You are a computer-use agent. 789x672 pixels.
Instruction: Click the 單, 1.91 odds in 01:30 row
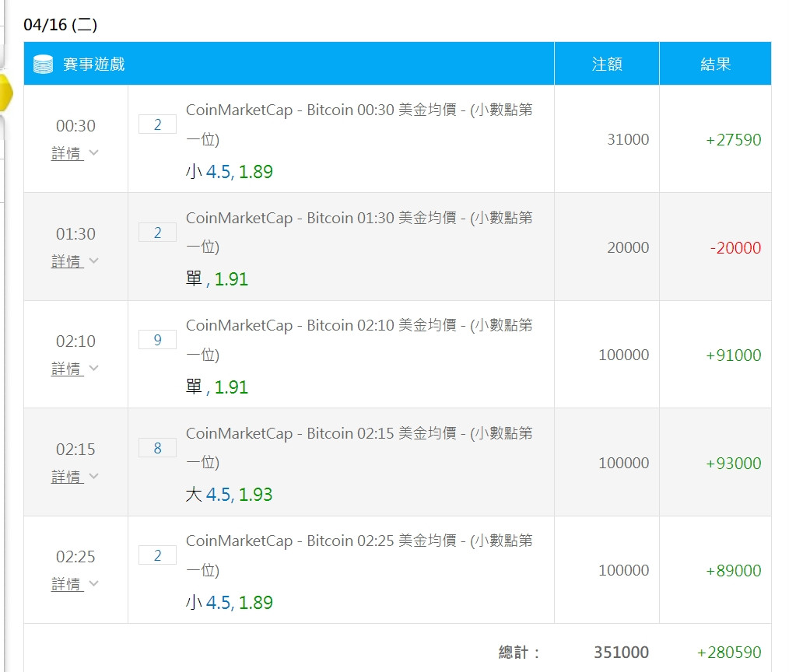tap(217, 279)
